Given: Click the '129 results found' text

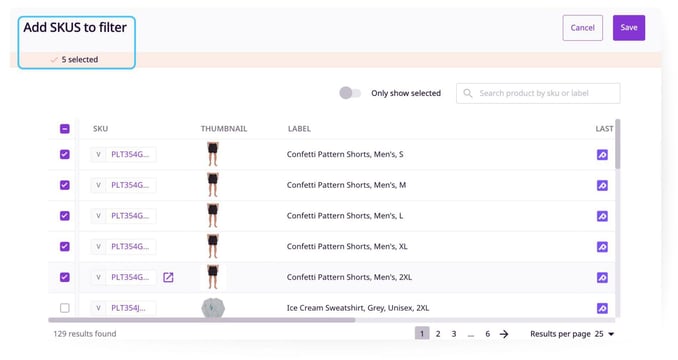Looking at the screenshot, I should pos(85,334).
